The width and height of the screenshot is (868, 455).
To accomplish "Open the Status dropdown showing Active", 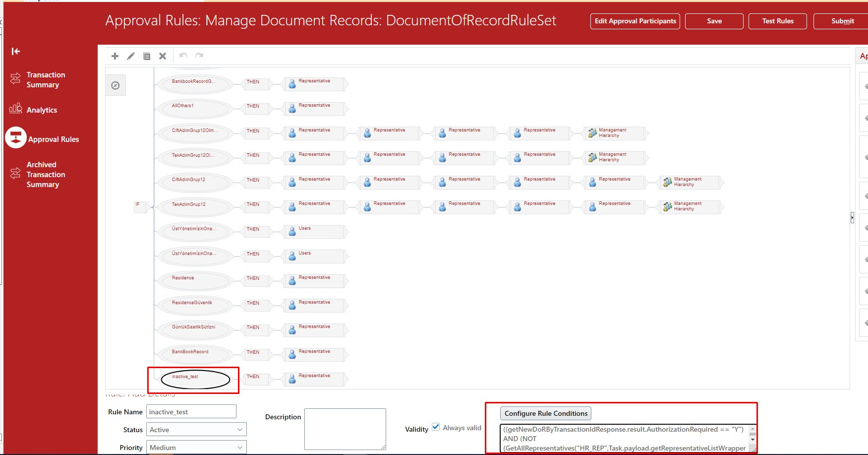I will click(196, 429).
